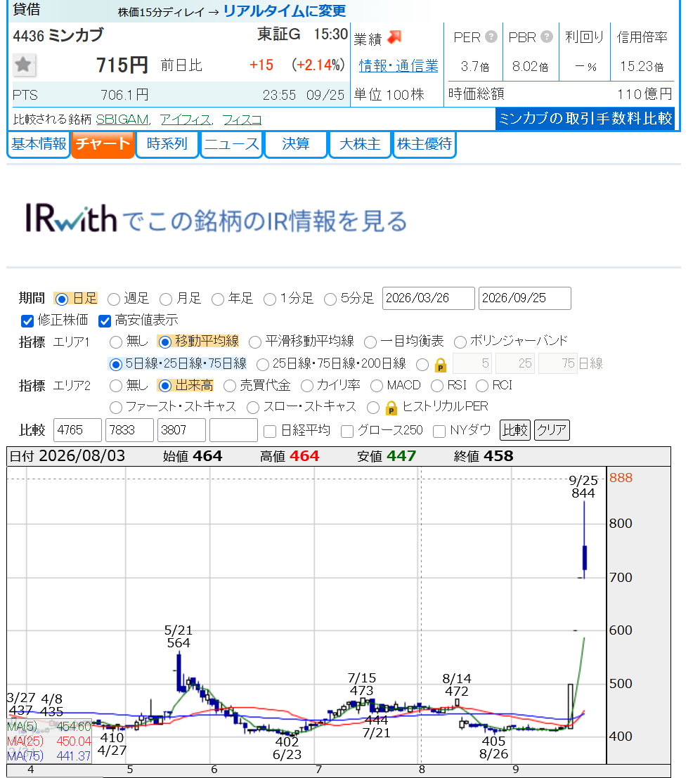Enable the グロース250 comparison checkbox
700x778 pixels.
347,432
